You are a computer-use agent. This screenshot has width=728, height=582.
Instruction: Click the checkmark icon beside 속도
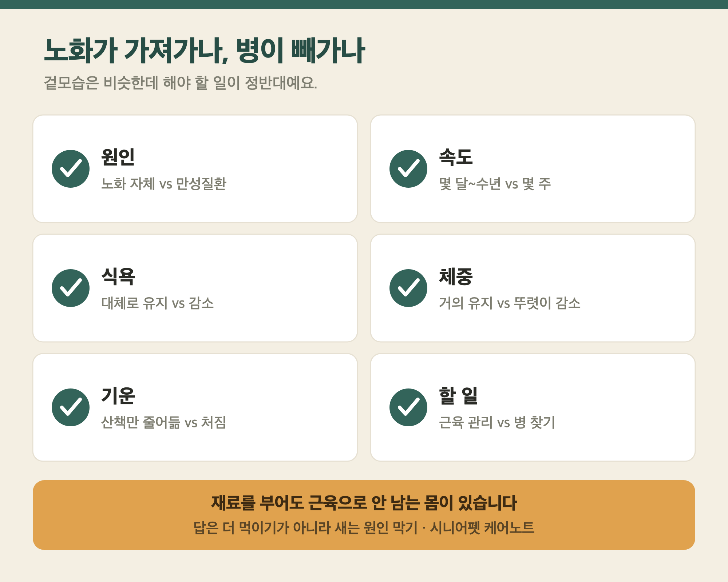pos(408,169)
